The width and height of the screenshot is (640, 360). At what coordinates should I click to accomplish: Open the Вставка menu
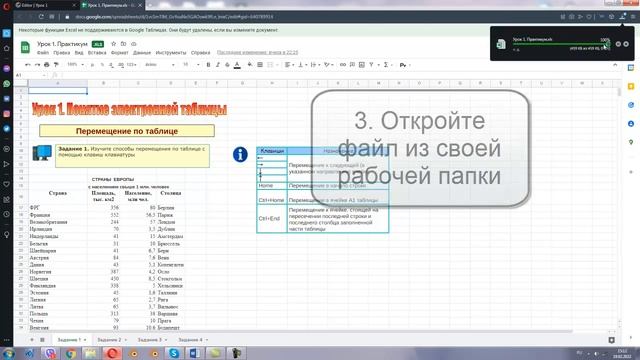point(97,53)
